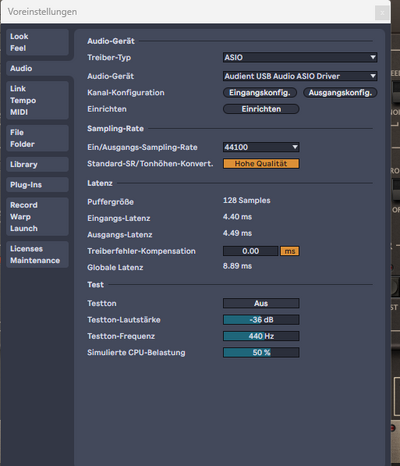This screenshot has height=466, width=400.
Task: Select the Audio preferences tab
Action: click(x=37, y=68)
